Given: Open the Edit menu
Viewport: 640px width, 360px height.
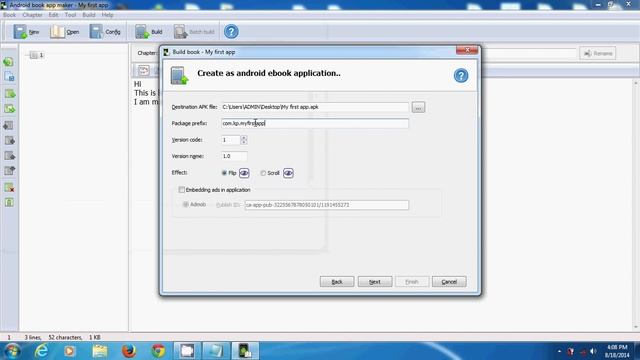Looking at the screenshot, I should coord(53,15).
